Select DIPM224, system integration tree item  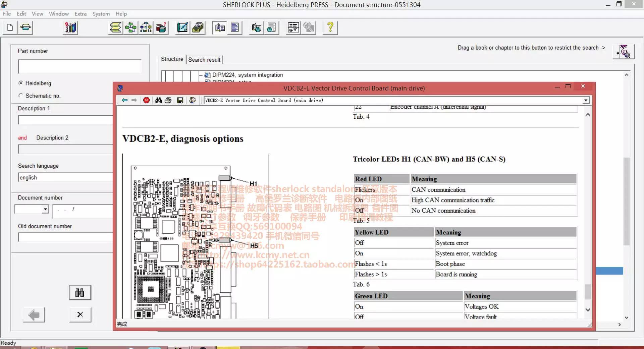248,75
